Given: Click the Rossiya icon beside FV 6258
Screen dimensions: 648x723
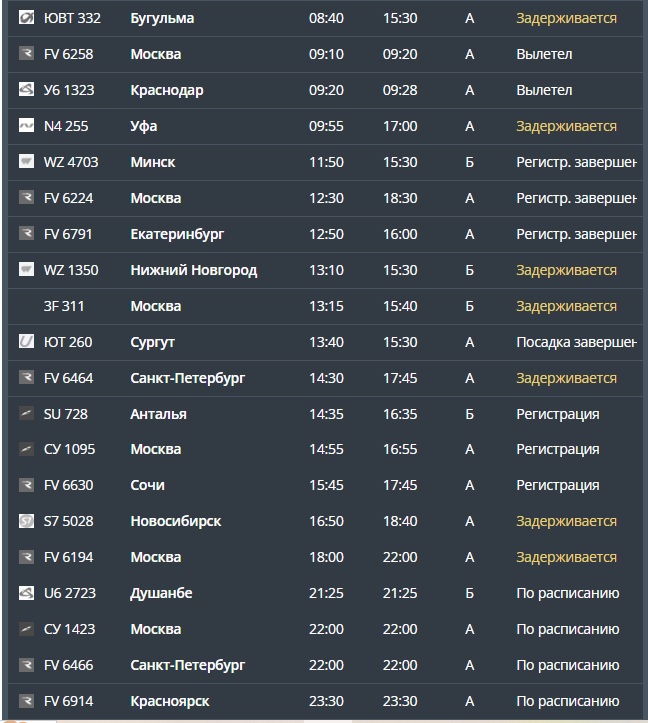Looking at the screenshot, I should point(26,53).
